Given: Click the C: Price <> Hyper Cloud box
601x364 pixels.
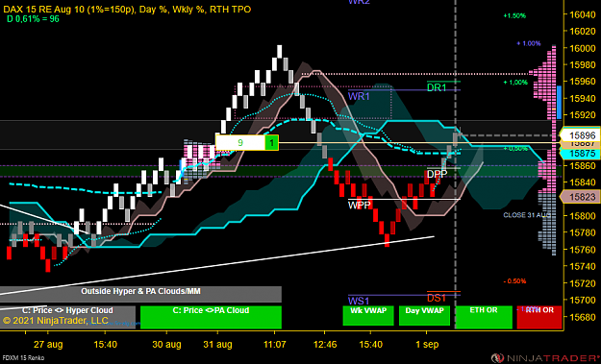Looking at the screenshot, I should pyautogui.click(x=67, y=317).
